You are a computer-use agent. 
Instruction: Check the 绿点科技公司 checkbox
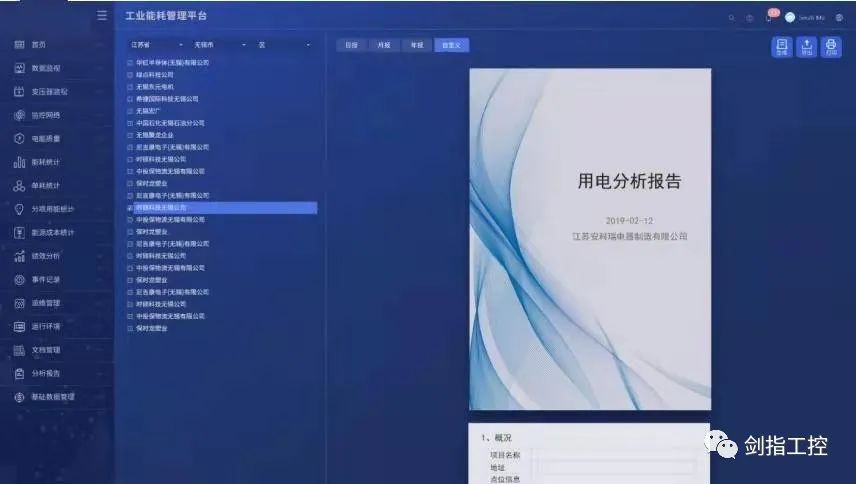pyautogui.click(x=130, y=75)
